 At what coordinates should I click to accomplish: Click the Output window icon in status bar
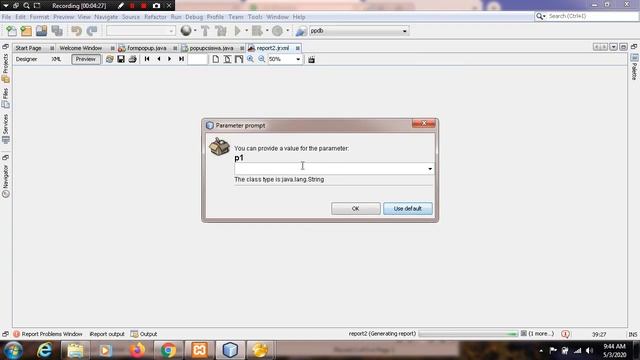[x=134, y=334]
